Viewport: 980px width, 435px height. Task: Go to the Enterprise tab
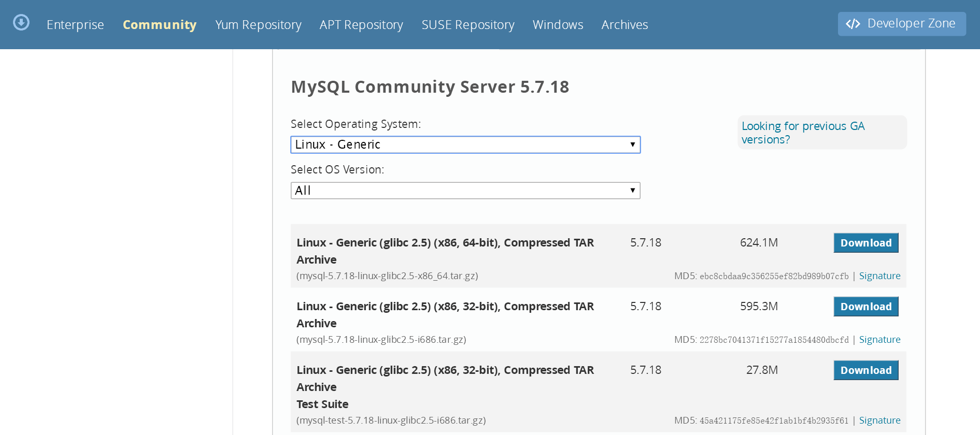click(75, 25)
